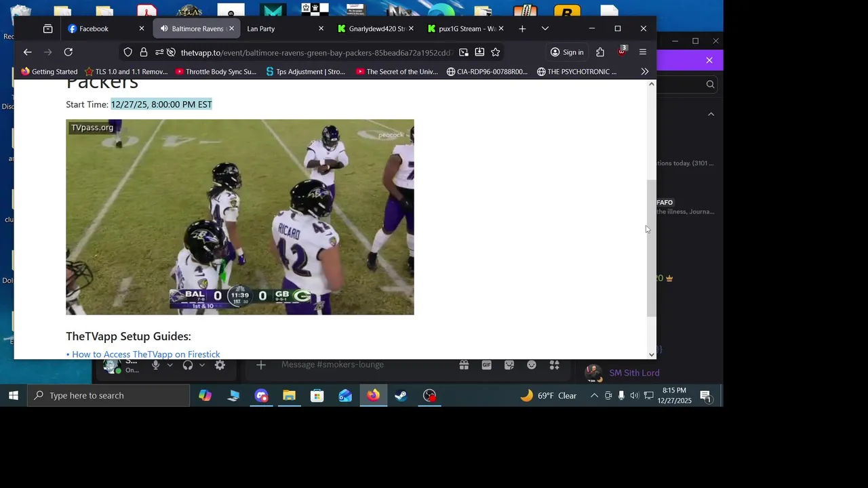Open a new browser tab
This screenshot has width=868, height=488.
coord(522,28)
